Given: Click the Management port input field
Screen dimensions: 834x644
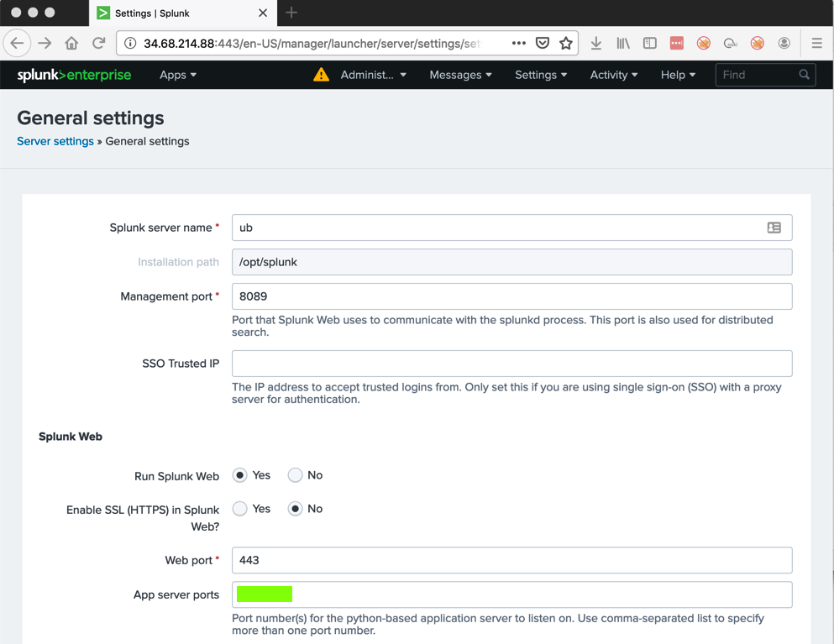Looking at the screenshot, I should tap(511, 296).
